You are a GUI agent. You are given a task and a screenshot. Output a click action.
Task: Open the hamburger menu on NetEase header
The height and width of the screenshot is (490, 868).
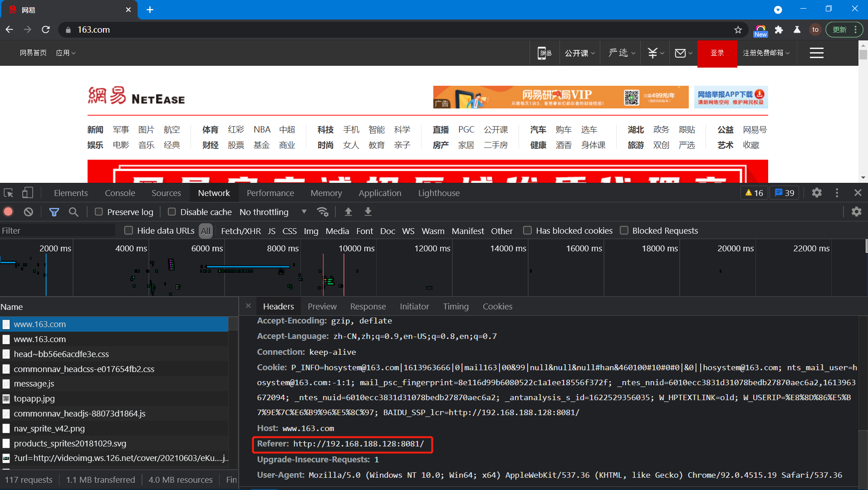pyautogui.click(x=817, y=53)
